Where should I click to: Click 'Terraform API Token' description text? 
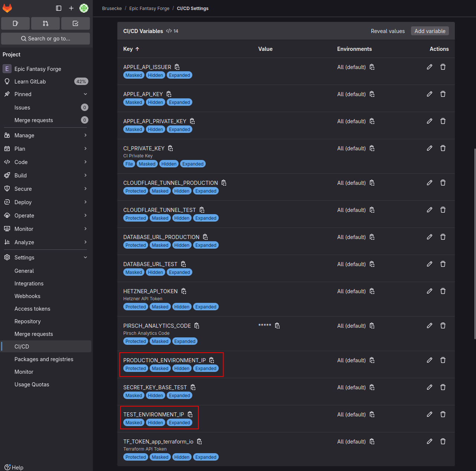point(145,449)
